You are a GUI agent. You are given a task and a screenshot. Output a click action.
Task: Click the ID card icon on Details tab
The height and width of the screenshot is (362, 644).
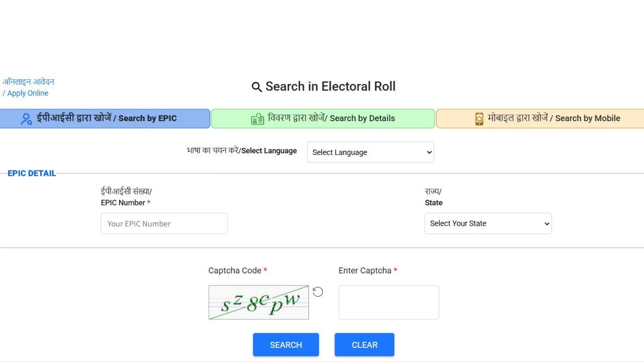[258, 119]
